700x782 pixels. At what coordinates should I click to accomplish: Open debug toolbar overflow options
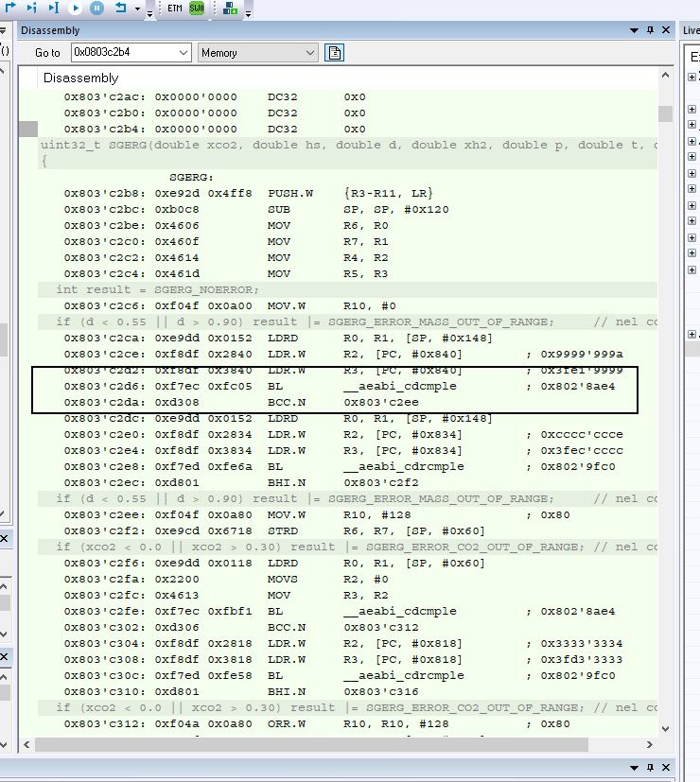149,13
